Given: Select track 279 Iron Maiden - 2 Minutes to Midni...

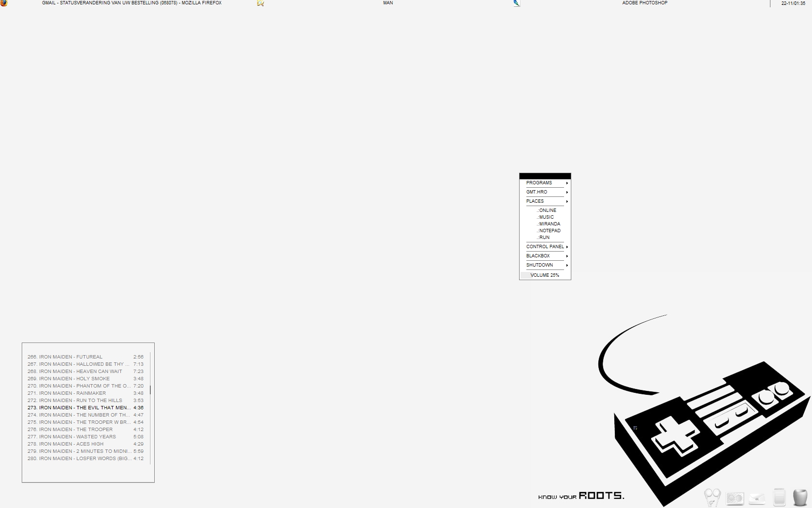Looking at the screenshot, I should click(86, 451).
